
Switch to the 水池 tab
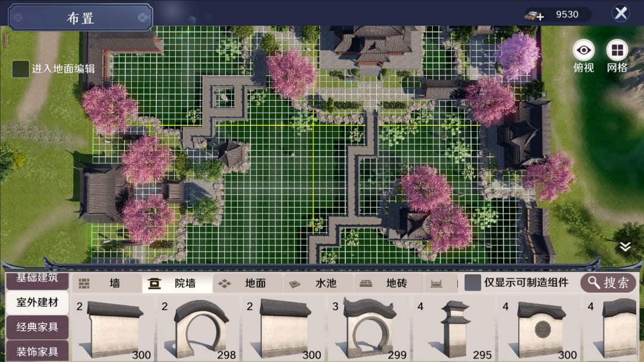click(x=318, y=283)
